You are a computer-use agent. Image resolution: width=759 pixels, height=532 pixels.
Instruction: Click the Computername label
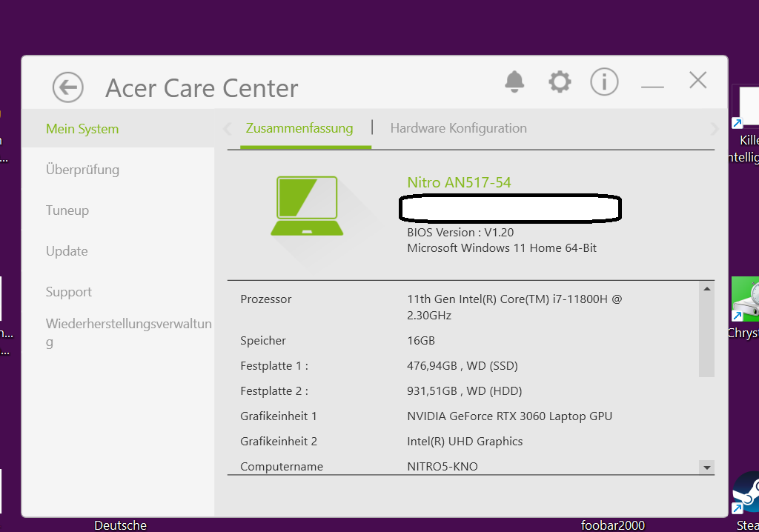(281, 467)
